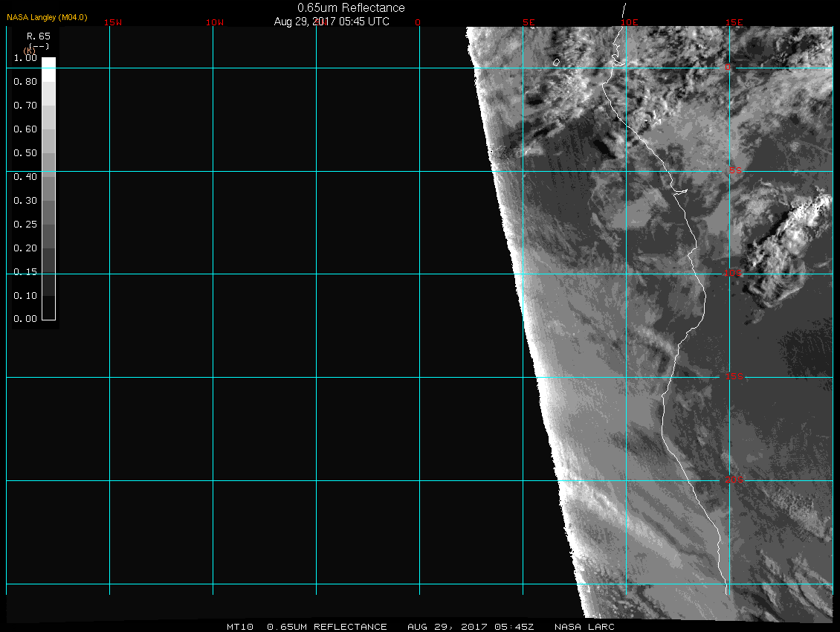Click the 0.70 color bar value
The width and height of the screenshot is (840, 632).
tap(25, 105)
